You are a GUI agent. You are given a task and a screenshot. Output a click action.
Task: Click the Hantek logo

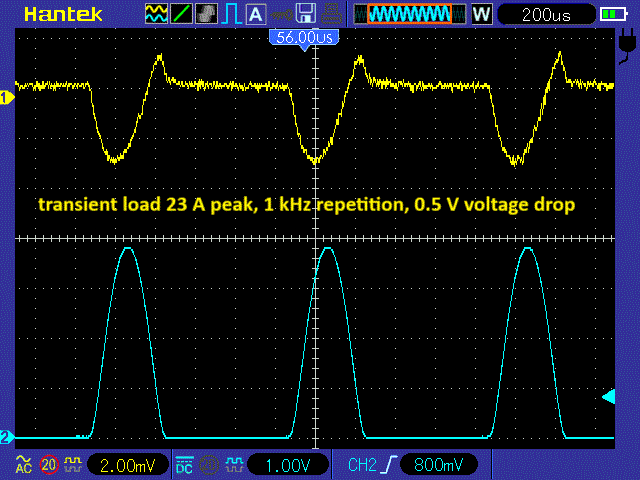click(63, 15)
